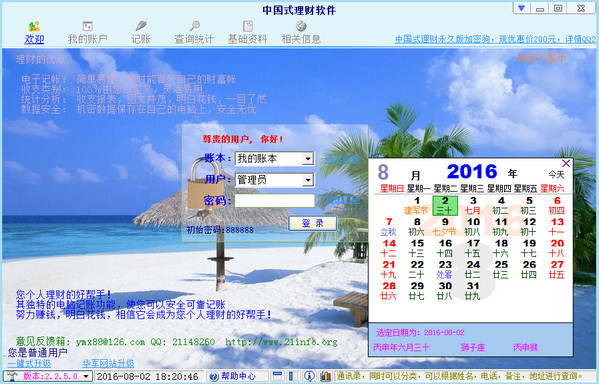Click the 华军网站升级 link
The width and height of the screenshot is (599, 384).
coord(108,363)
